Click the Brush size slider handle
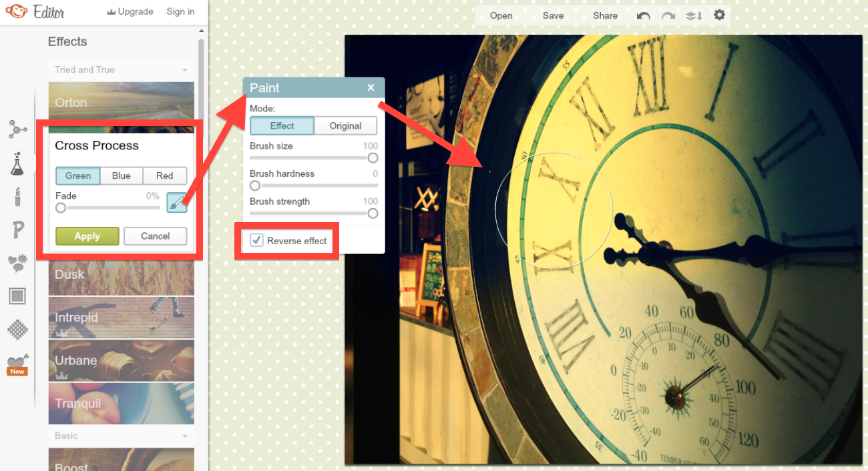 point(373,158)
